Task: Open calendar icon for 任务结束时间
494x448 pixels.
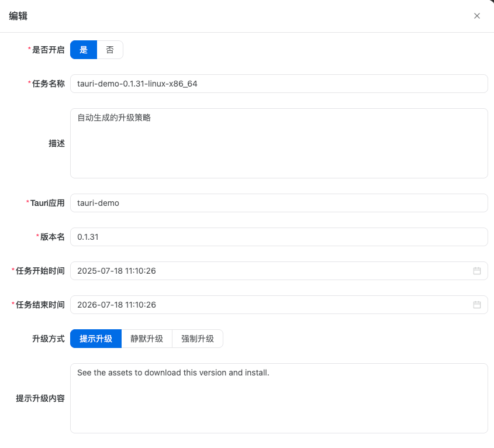Action: pos(477,305)
